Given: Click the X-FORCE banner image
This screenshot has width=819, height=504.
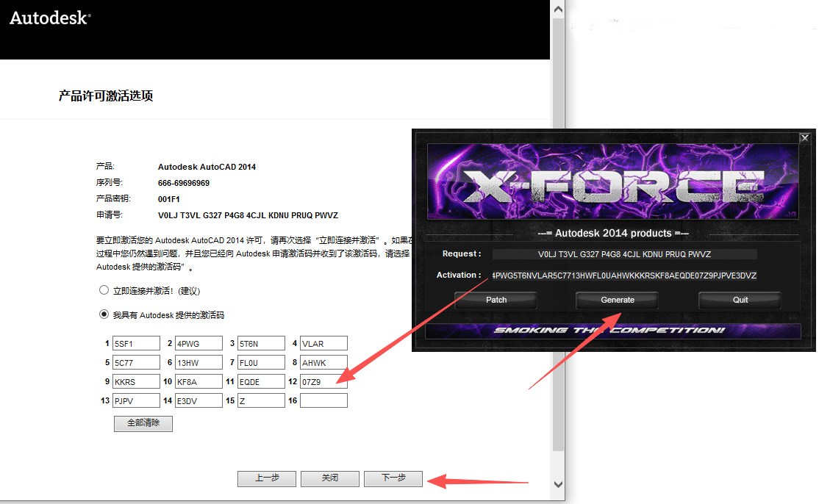Looking at the screenshot, I should pos(612,181).
